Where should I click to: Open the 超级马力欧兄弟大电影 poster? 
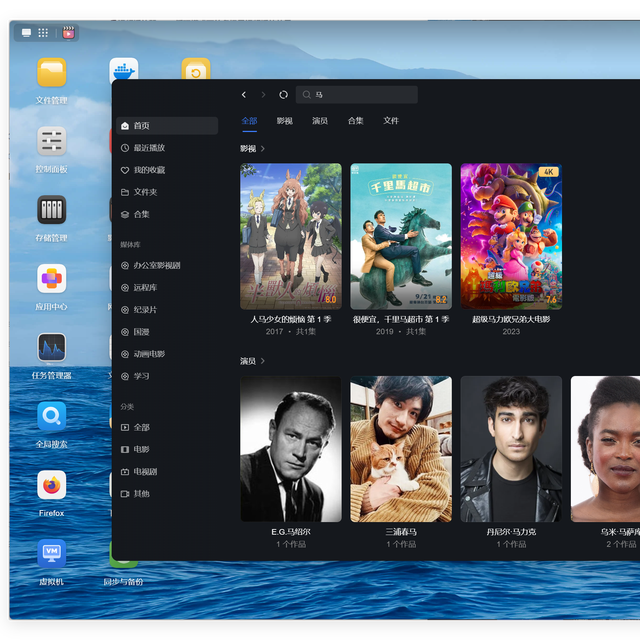[x=511, y=236]
